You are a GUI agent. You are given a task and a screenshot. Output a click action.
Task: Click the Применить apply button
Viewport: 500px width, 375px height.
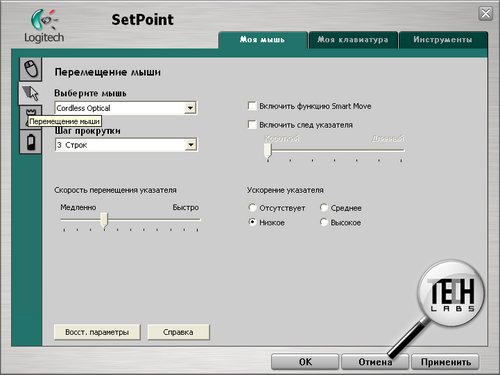coord(446,362)
